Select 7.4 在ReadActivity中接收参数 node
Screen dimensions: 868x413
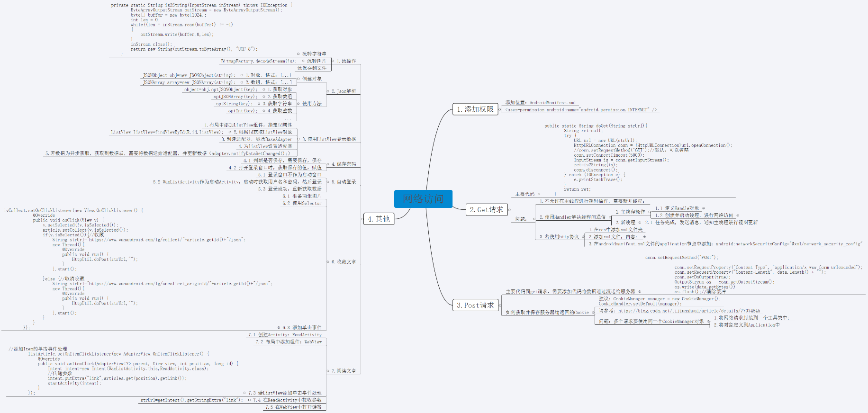point(287,400)
